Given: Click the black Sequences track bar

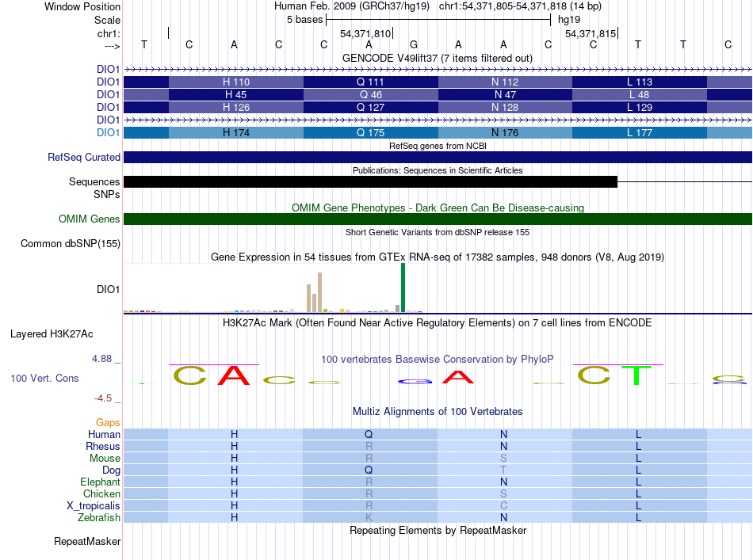Looking at the screenshot, I should click(370, 182).
